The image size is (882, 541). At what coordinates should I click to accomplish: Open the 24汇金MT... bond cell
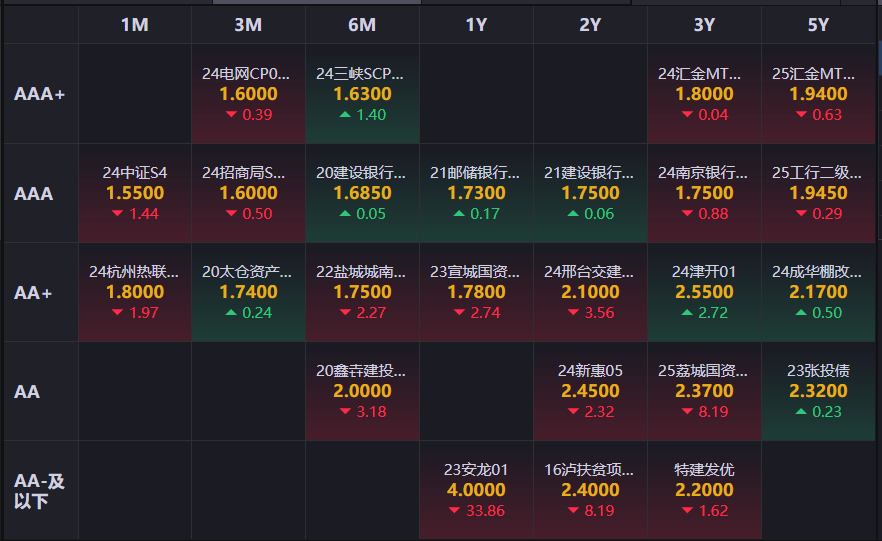(704, 94)
